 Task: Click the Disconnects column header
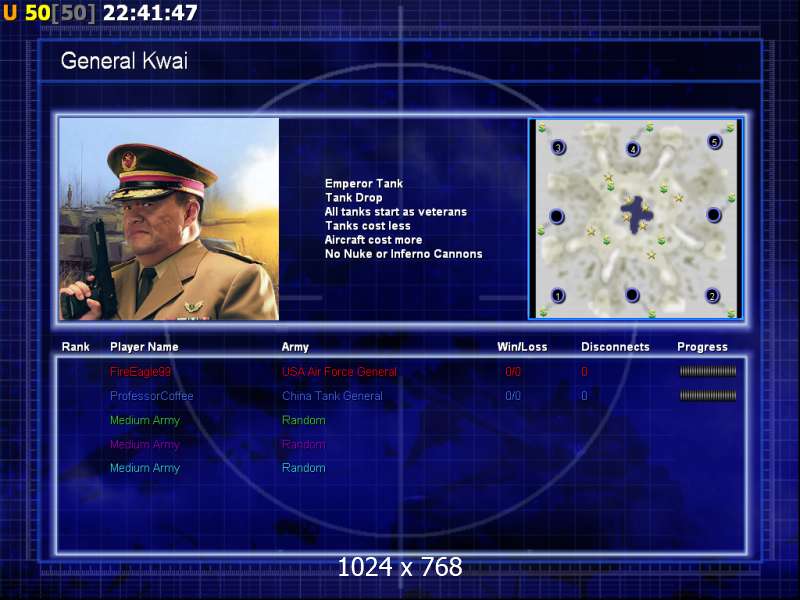615,347
